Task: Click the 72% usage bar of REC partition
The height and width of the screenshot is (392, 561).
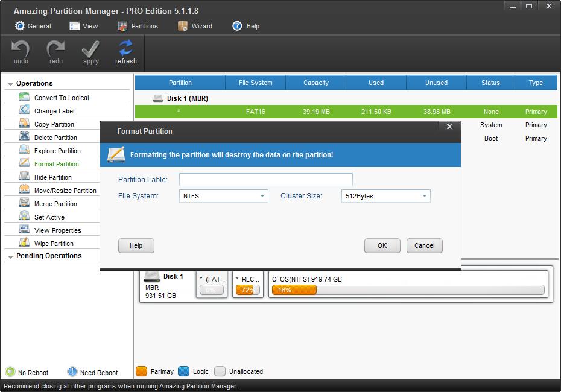Action: click(248, 289)
